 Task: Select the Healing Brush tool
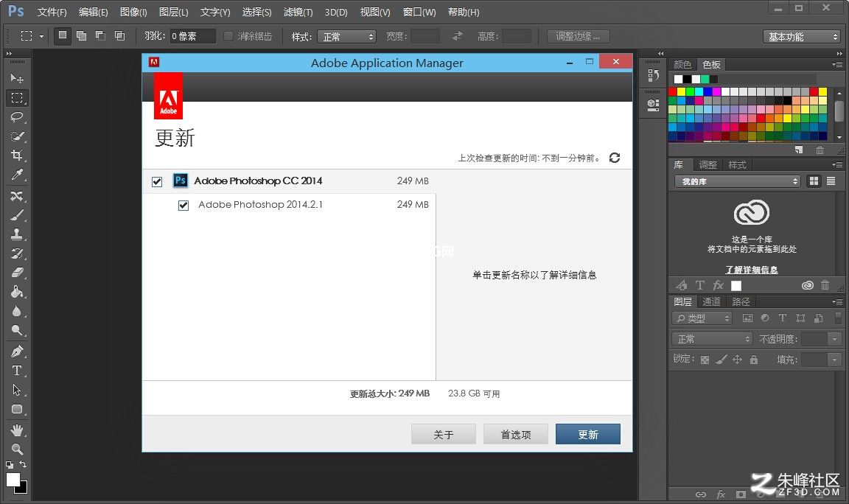point(17,196)
